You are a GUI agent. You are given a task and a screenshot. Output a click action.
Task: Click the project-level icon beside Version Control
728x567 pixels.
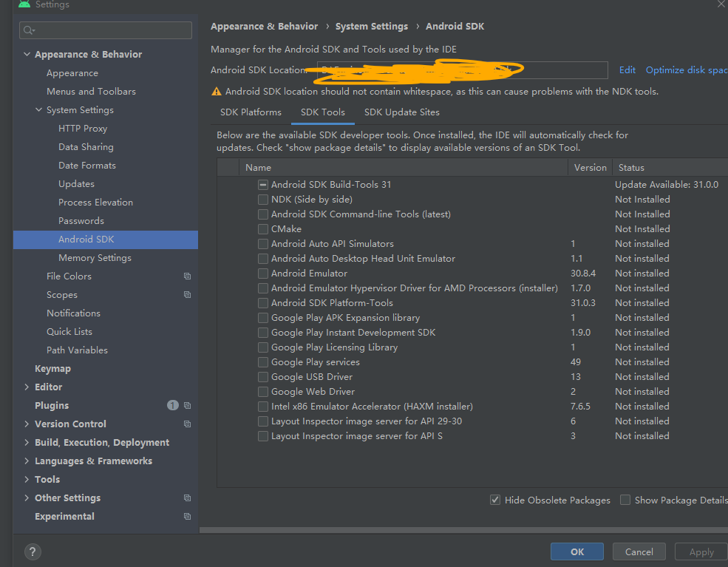click(x=187, y=424)
